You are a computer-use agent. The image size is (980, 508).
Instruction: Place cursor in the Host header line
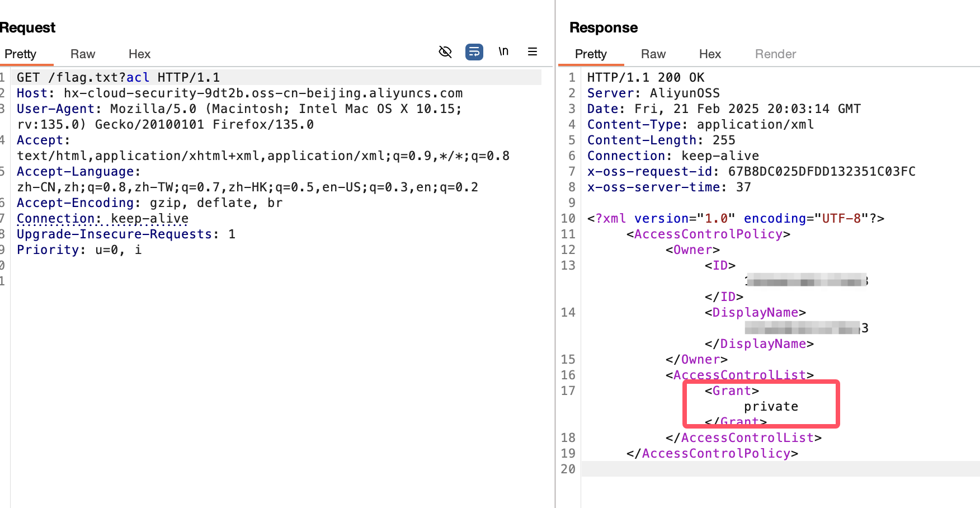point(239,93)
